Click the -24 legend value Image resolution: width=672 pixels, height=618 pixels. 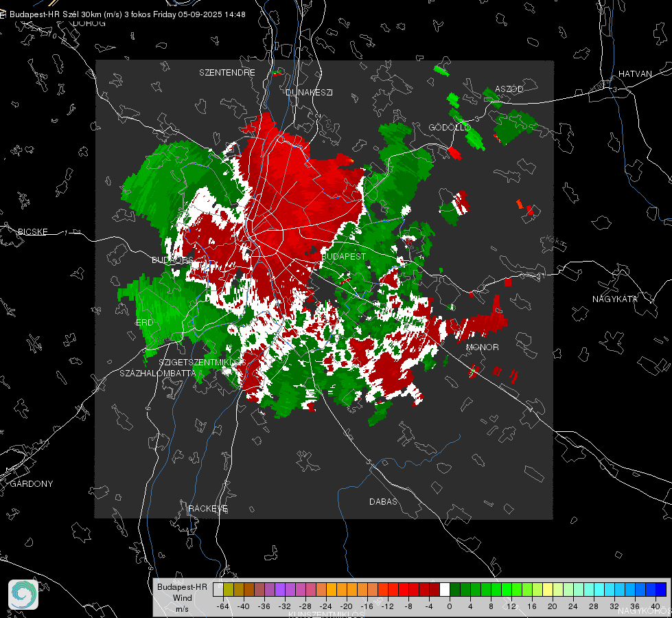pyautogui.click(x=326, y=606)
